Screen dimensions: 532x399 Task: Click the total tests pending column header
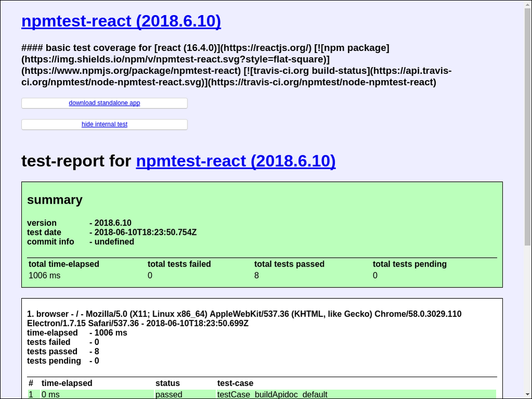click(x=409, y=264)
